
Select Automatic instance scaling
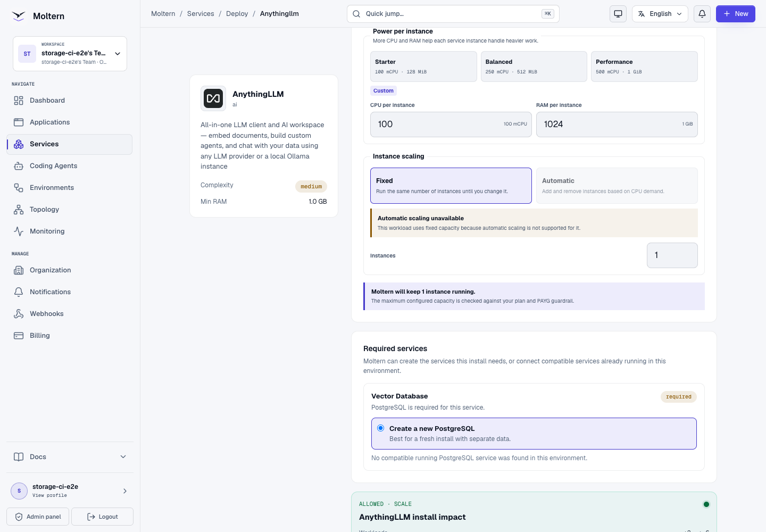pos(617,186)
